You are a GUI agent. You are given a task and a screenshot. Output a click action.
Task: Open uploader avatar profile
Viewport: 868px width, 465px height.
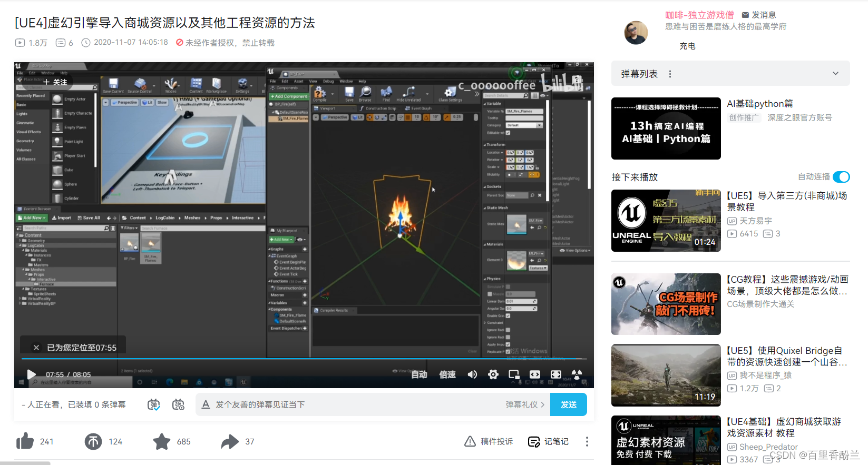click(636, 33)
